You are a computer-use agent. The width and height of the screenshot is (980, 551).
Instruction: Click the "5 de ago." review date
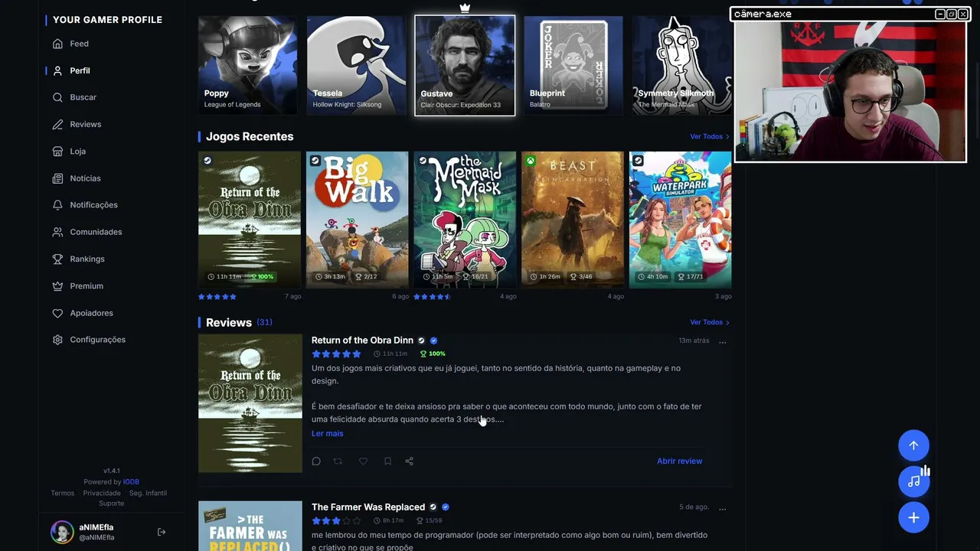pyautogui.click(x=694, y=507)
